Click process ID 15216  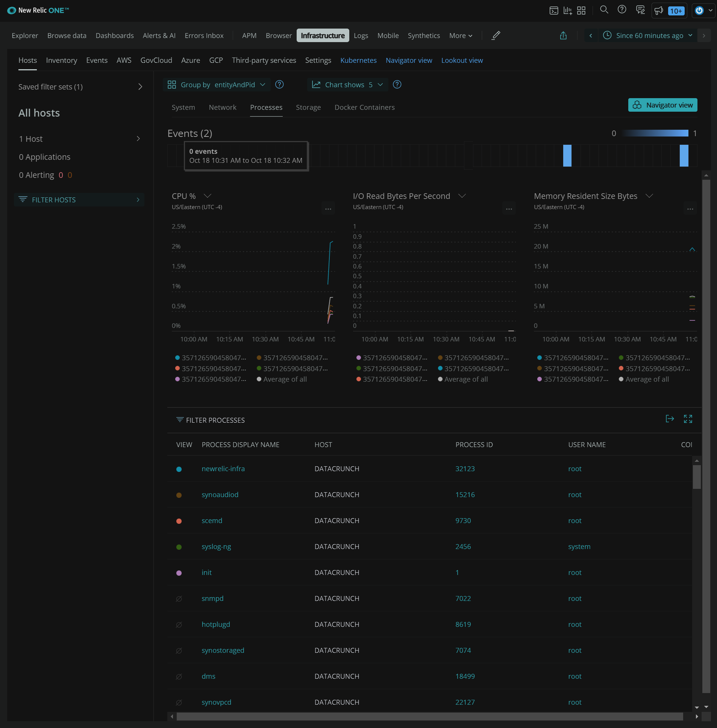click(465, 494)
